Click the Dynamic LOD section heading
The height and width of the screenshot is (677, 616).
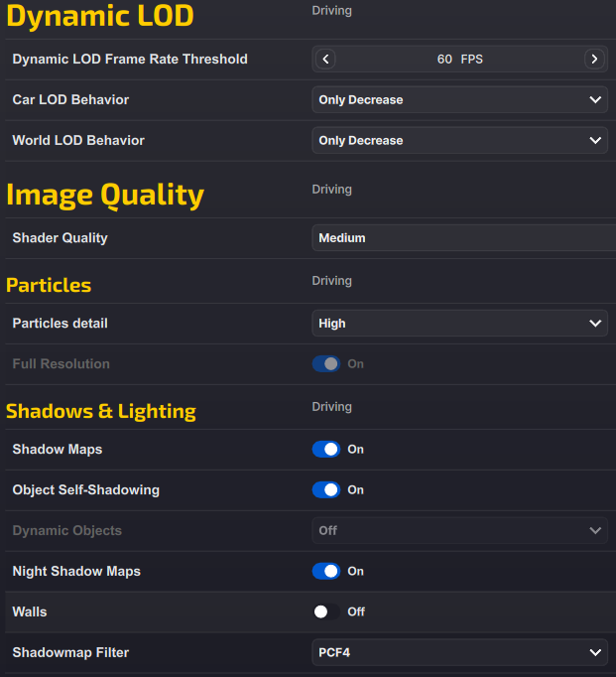pyautogui.click(x=100, y=16)
